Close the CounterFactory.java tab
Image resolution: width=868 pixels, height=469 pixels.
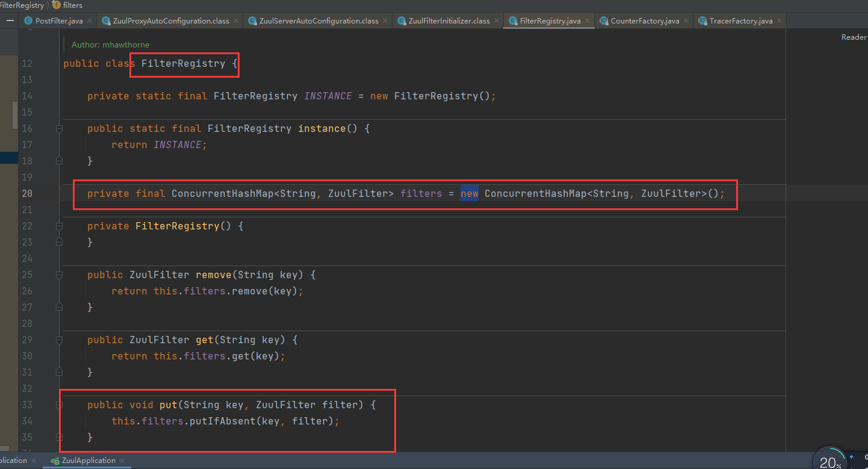click(x=686, y=20)
